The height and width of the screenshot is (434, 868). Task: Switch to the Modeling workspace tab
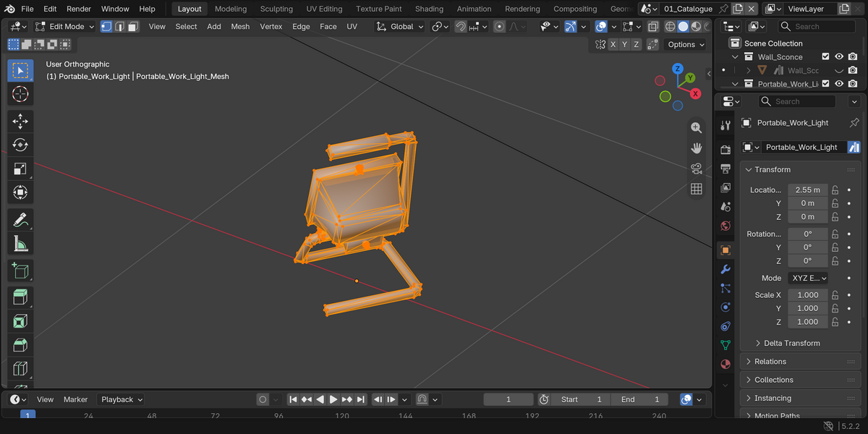[x=231, y=9]
